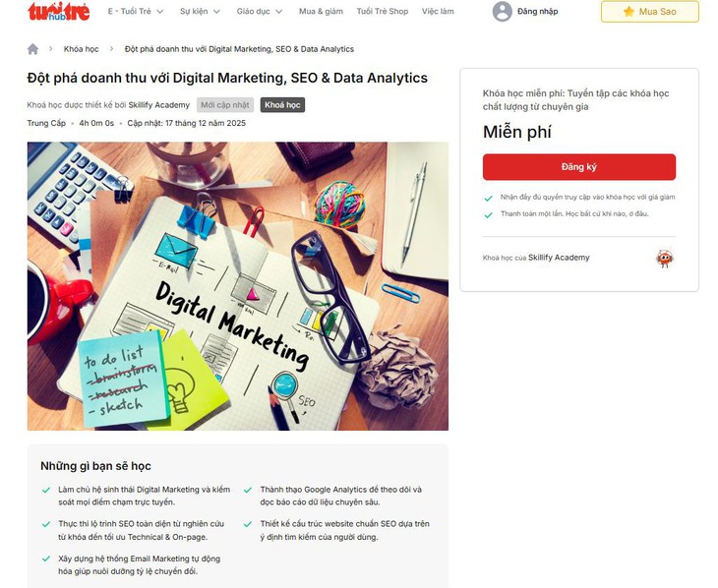Go to the home breadcrumb icon
This screenshot has width=718, height=588.
tap(33, 49)
